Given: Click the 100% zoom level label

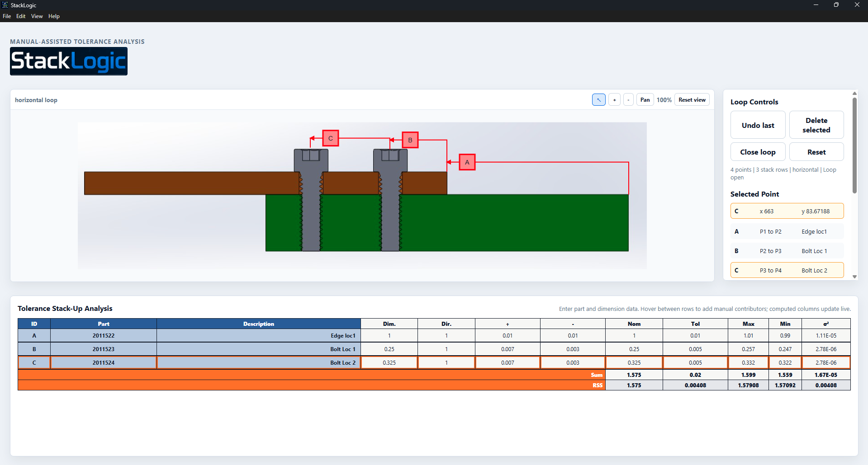Looking at the screenshot, I should pos(664,100).
